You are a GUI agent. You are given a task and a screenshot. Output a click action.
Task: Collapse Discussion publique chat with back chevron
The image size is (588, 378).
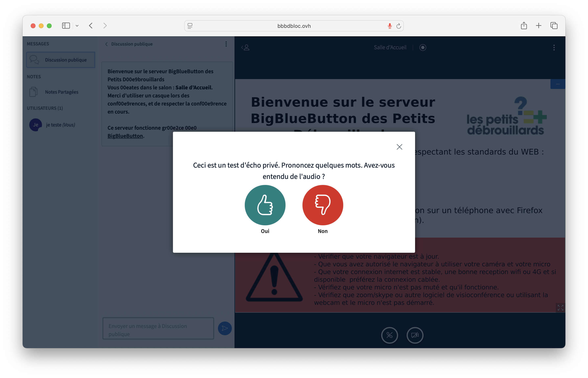point(107,44)
